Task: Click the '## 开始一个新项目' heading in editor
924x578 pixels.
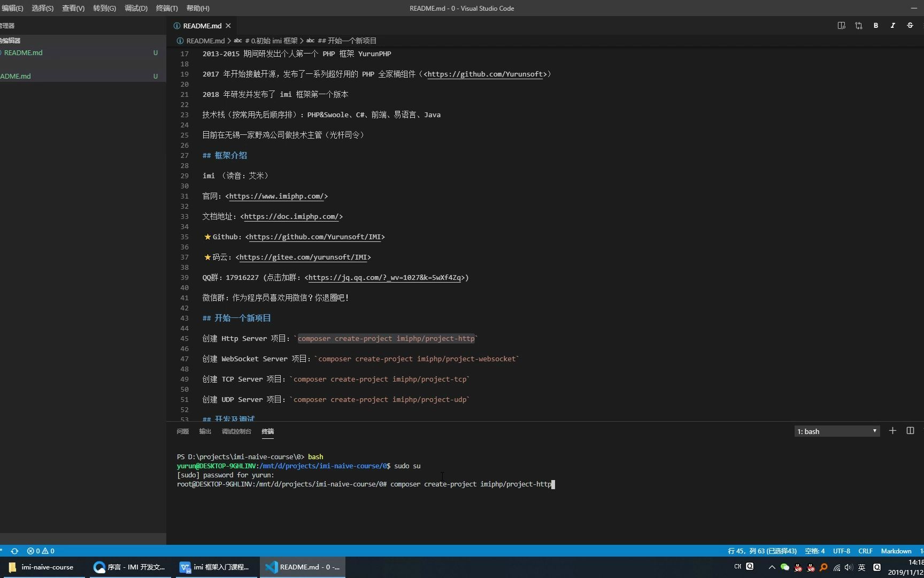Action: [237, 318]
